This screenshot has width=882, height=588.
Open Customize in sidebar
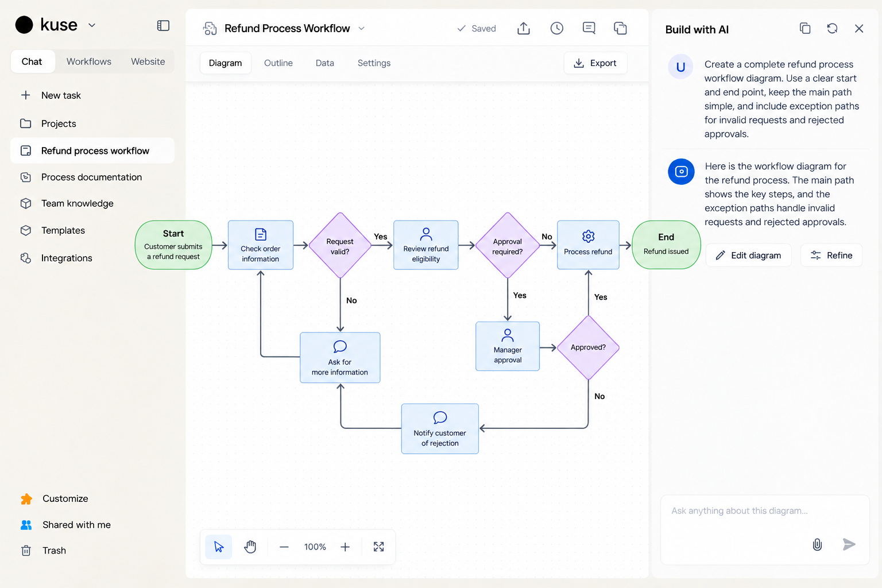coord(92,498)
